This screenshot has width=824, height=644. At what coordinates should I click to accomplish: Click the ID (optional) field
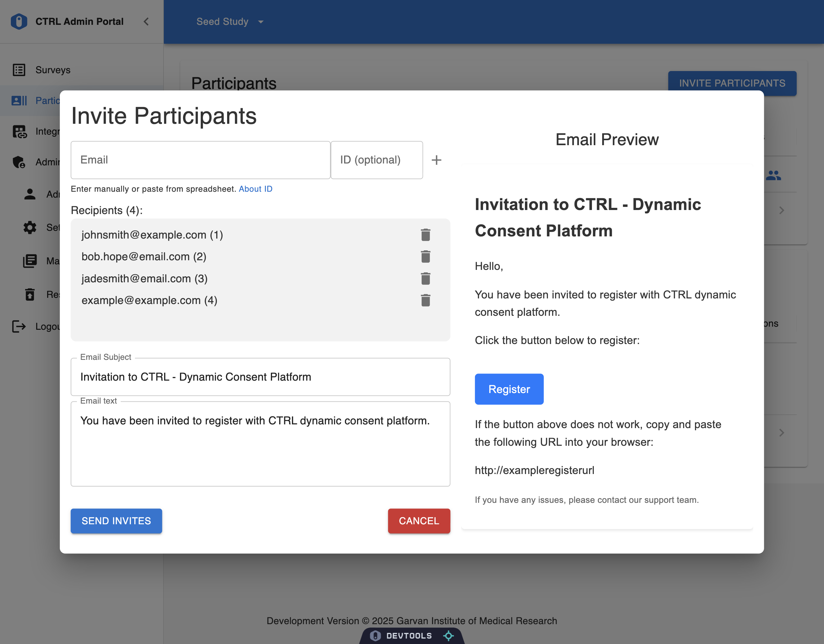click(x=376, y=160)
